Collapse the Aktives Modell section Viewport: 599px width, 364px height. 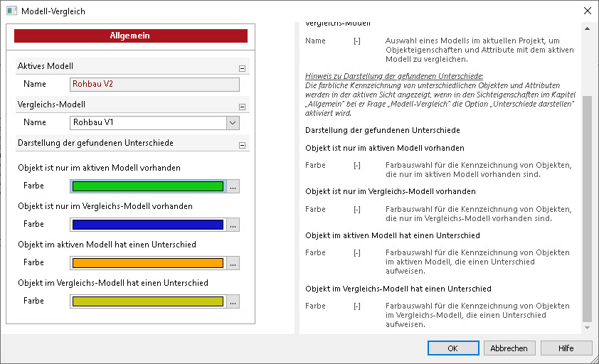[x=242, y=68]
